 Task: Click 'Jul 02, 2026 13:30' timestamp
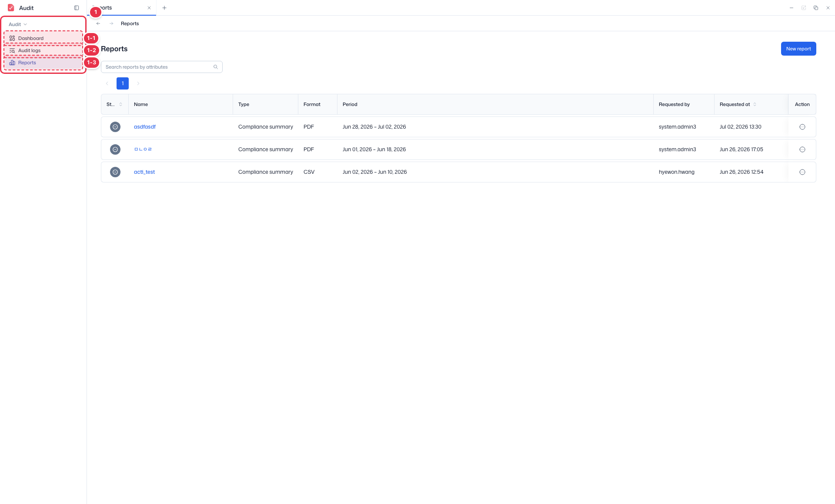[741, 127]
